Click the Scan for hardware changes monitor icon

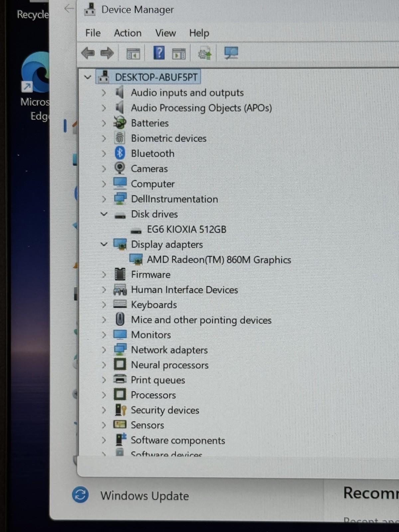tap(231, 53)
